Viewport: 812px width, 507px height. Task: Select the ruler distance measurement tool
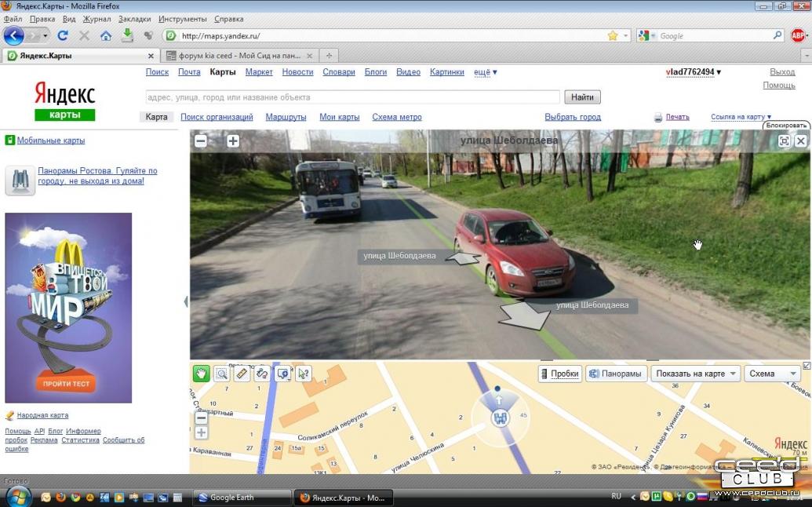click(242, 374)
